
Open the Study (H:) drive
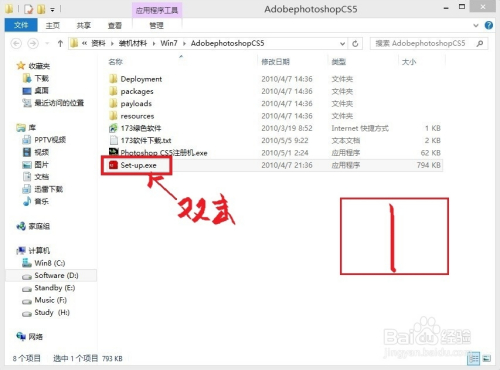click(52, 313)
